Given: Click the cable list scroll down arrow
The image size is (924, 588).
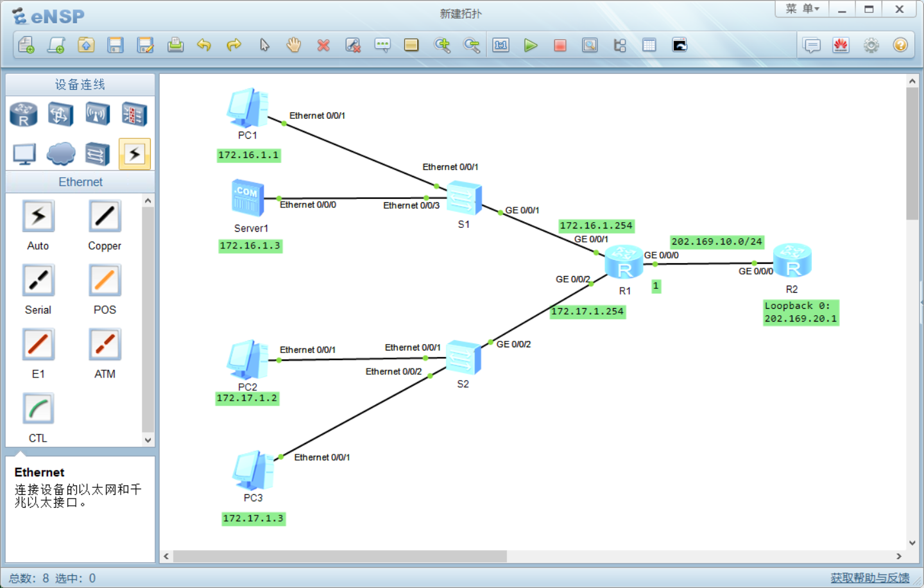Looking at the screenshot, I should click(148, 440).
